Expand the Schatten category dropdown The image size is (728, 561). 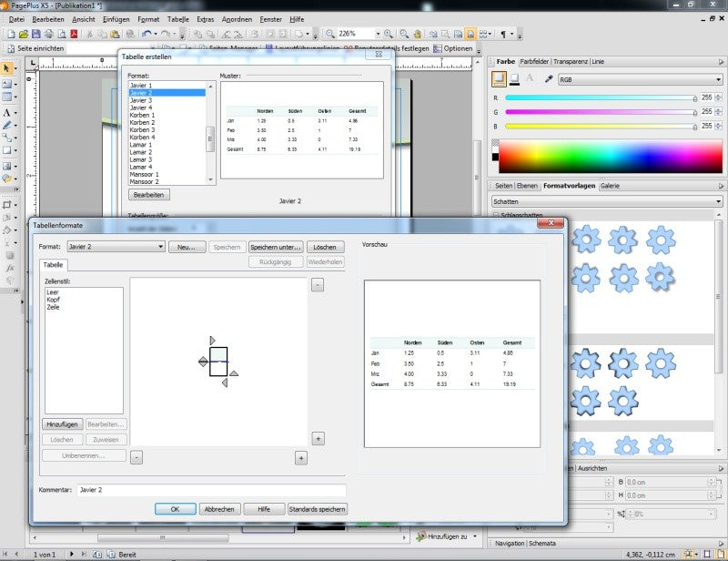pyautogui.click(x=607, y=201)
